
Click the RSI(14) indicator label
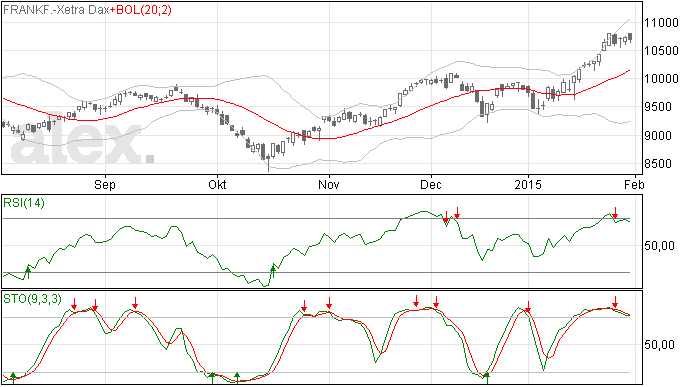coord(24,203)
